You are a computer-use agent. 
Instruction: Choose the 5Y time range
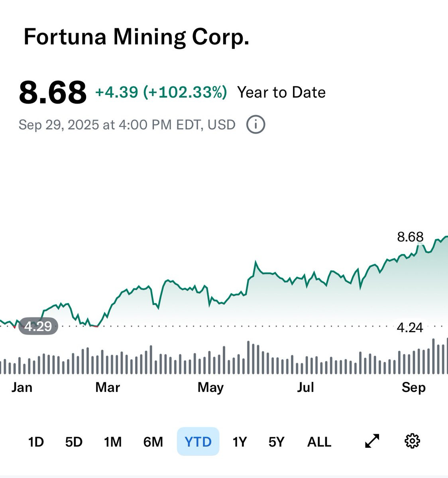[276, 442]
